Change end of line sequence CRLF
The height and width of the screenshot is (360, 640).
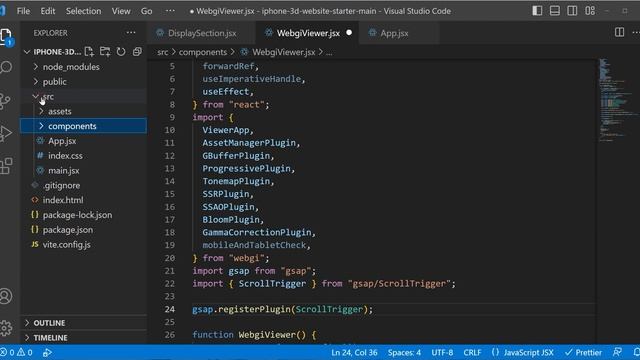472,352
